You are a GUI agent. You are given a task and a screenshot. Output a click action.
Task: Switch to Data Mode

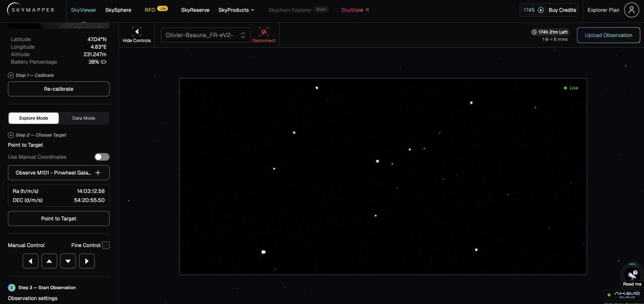(84, 118)
